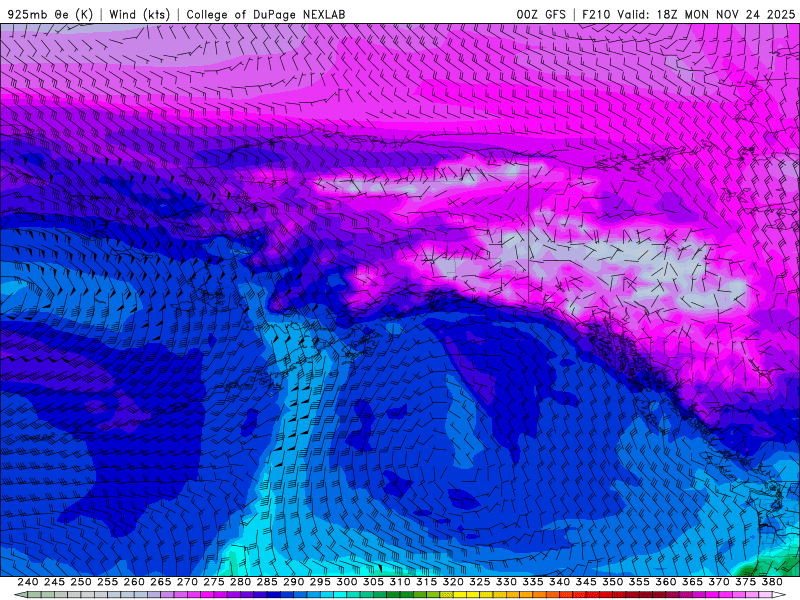
Task: Select the 365 value on the color scale
Action: click(x=692, y=582)
